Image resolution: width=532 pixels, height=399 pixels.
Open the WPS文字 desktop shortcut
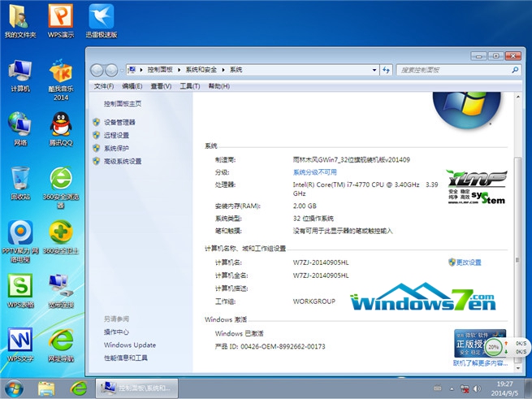pos(20,341)
